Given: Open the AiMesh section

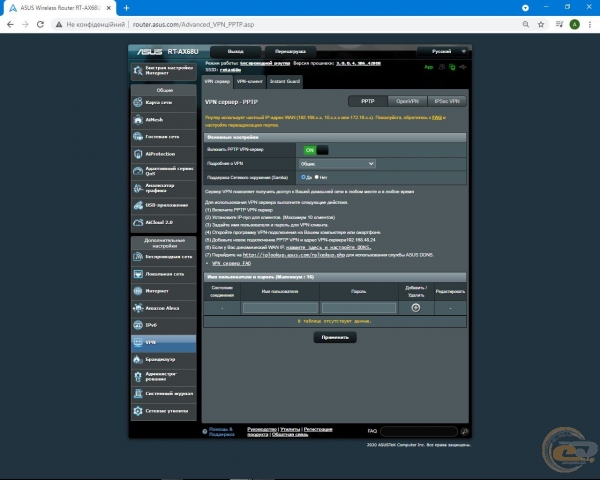Looking at the screenshot, I should (163, 120).
